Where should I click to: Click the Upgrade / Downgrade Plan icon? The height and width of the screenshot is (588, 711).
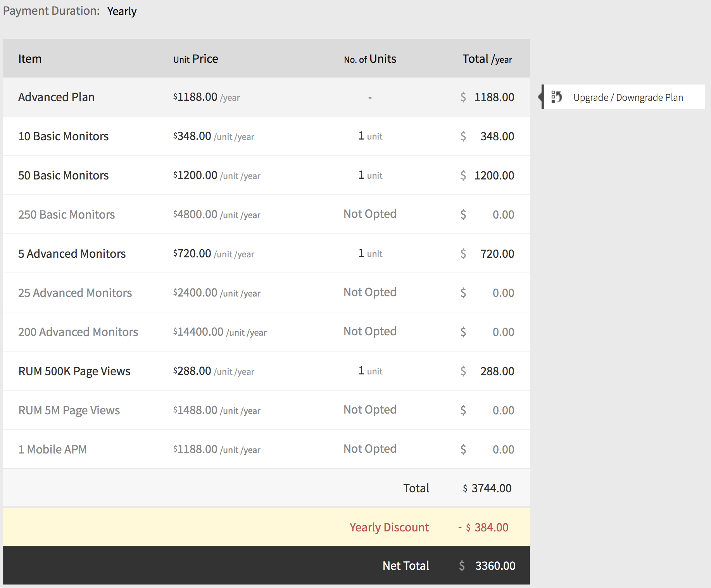point(556,97)
